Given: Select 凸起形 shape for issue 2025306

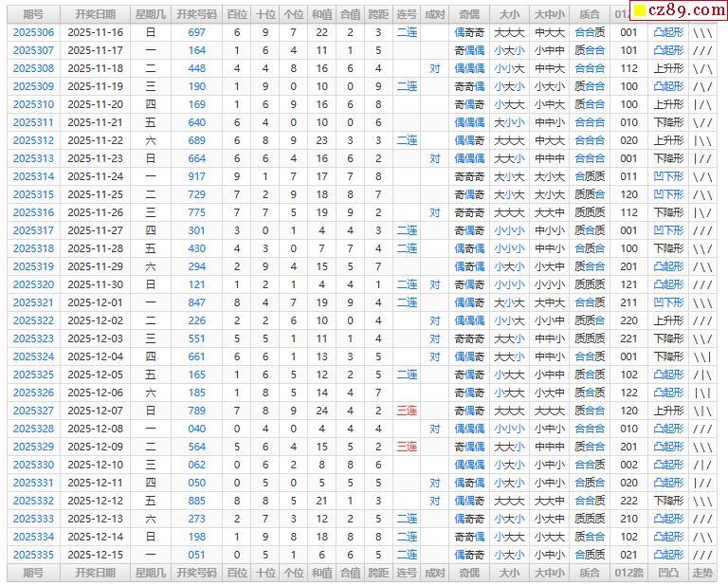Looking at the screenshot, I should point(668,32).
